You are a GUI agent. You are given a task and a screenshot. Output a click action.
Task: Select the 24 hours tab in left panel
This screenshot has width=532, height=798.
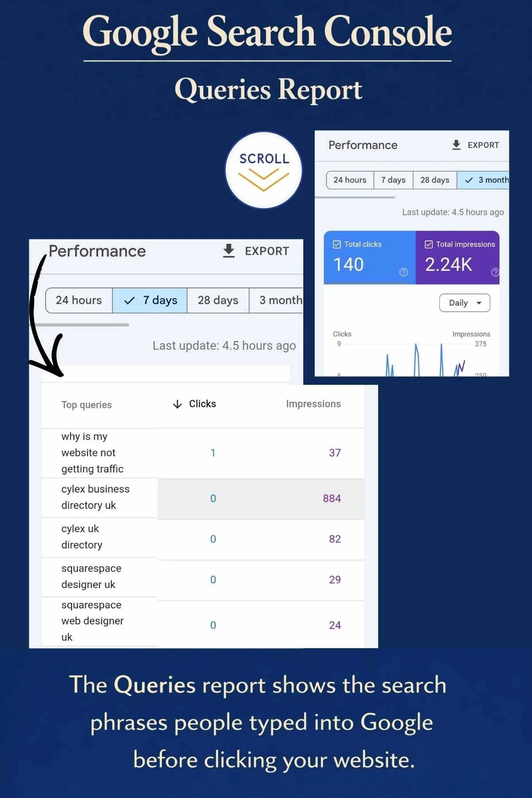coord(79,300)
